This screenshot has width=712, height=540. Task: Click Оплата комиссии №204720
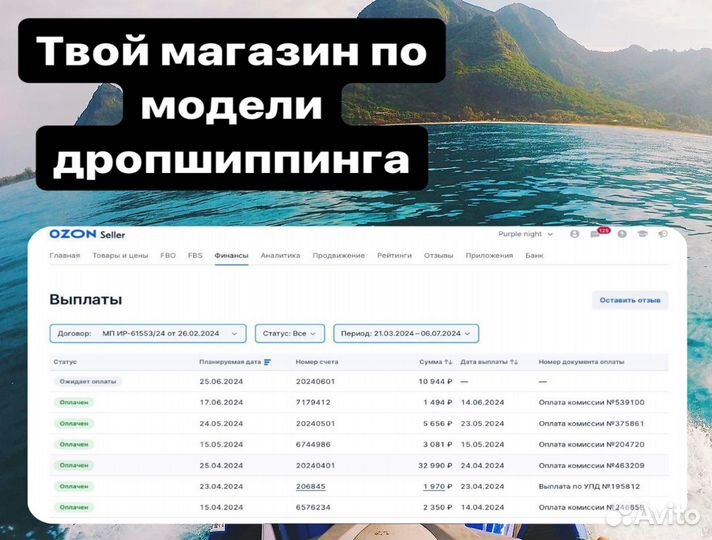[592, 444]
